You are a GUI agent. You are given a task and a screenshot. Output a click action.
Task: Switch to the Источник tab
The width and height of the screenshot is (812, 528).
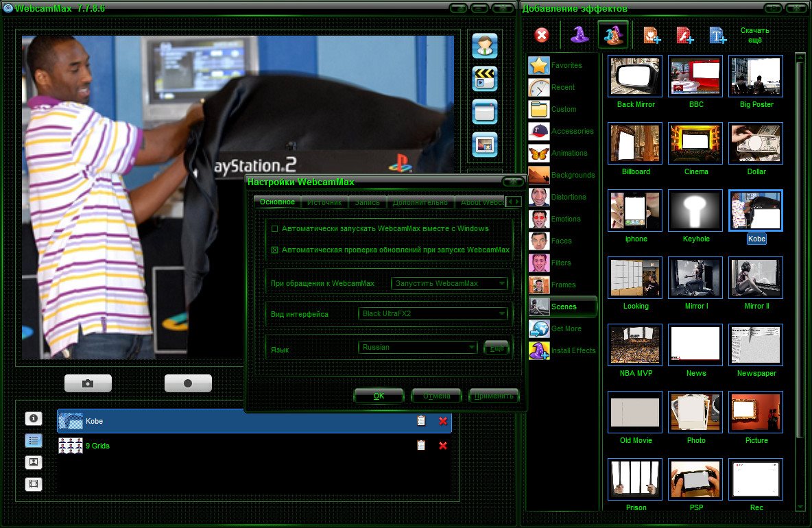click(x=324, y=202)
